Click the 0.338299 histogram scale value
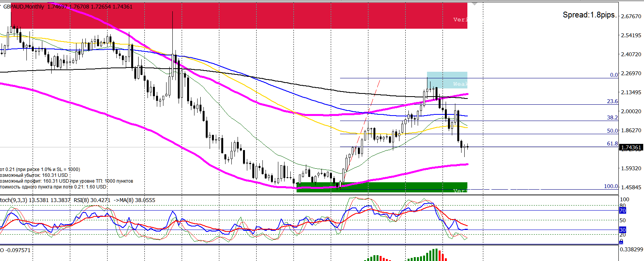Viewport: 644px width, 261px height. click(632, 249)
